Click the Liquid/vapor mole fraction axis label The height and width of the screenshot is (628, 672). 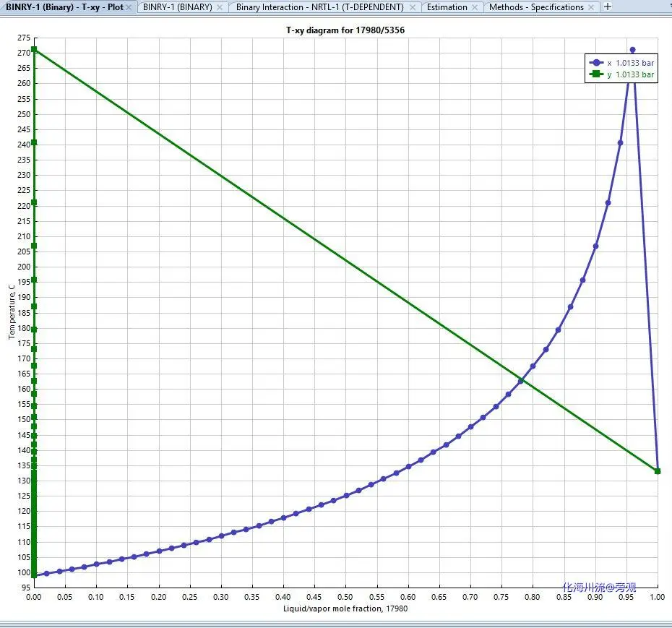345,608
